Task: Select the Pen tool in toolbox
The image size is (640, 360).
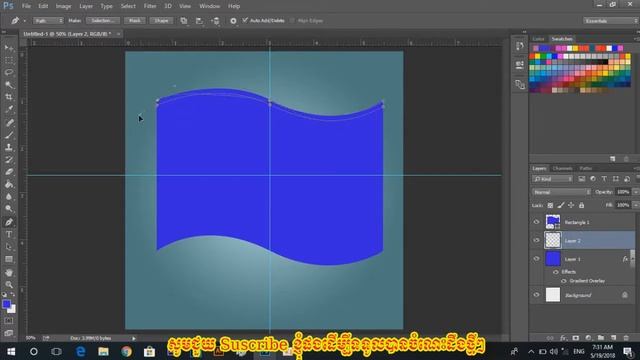Action: [x=9, y=222]
